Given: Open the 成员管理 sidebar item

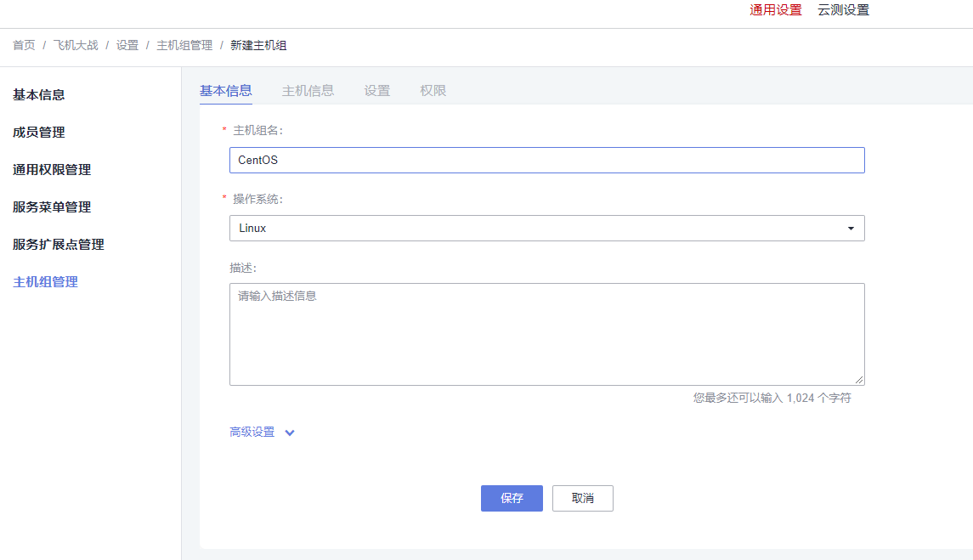Looking at the screenshot, I should coord(38,133).
